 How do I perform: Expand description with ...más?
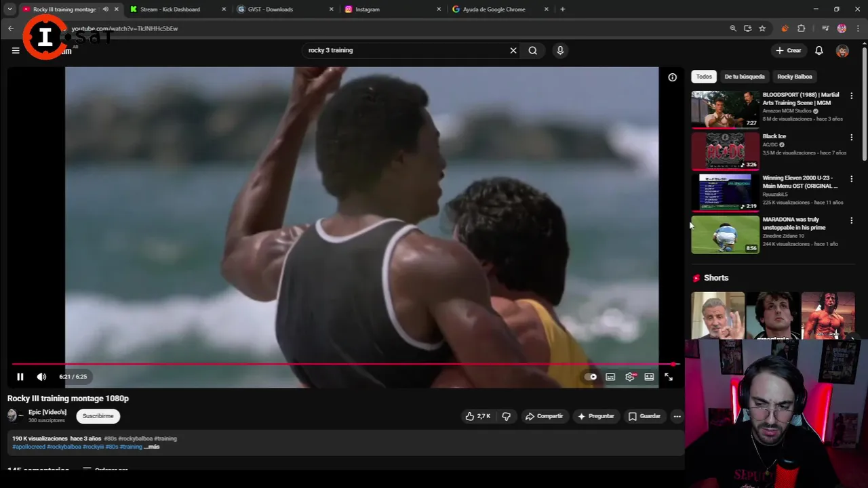click(x=152, y=447)
